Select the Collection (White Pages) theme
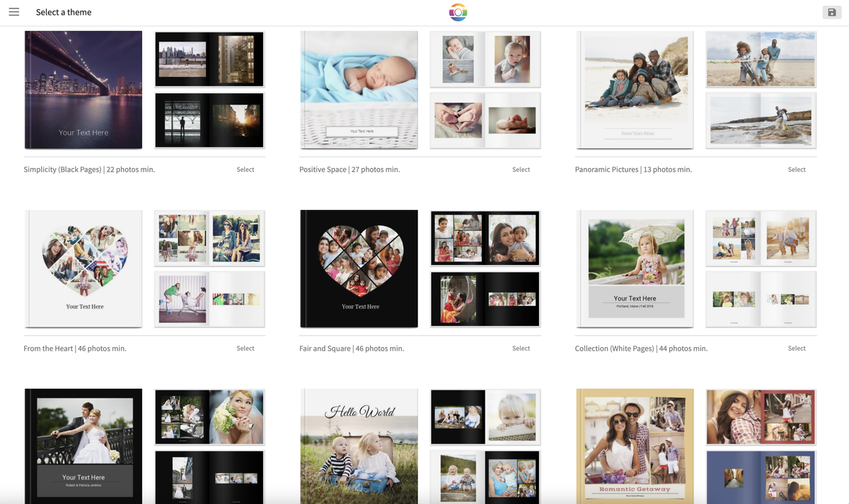This screenshot has height=504, width=849. point(797,348)
